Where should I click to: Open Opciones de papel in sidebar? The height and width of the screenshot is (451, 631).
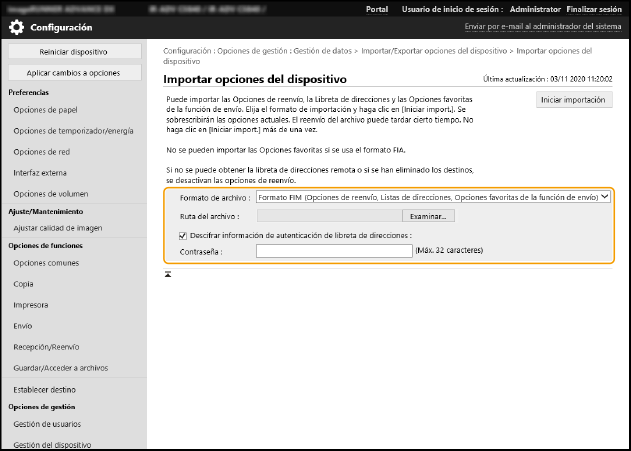tap(48, 110)
